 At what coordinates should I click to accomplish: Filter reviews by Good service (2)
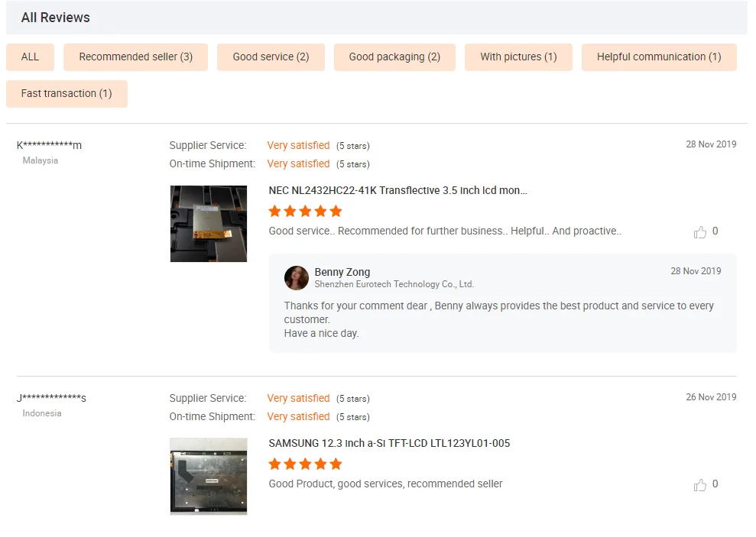pos(271,57)
